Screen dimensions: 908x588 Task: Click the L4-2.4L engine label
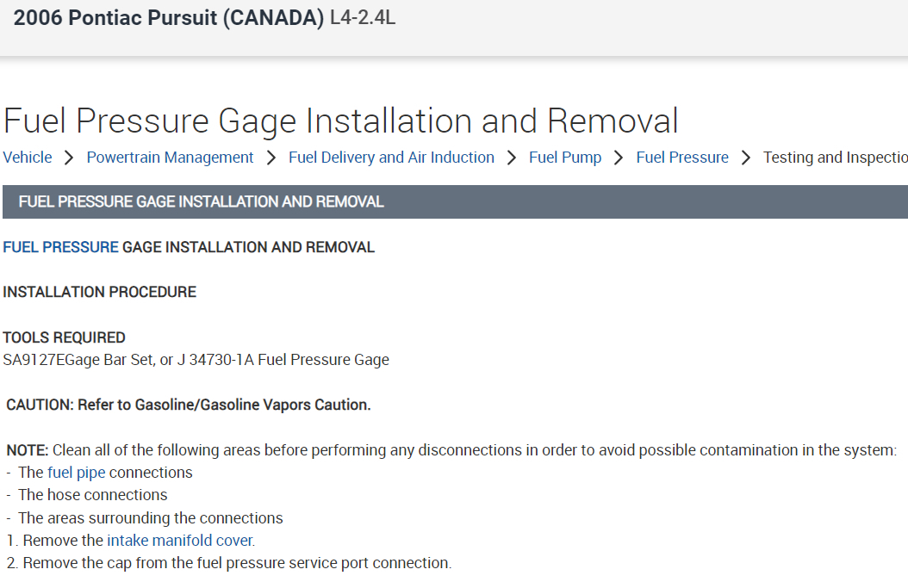tap(363, 18)
